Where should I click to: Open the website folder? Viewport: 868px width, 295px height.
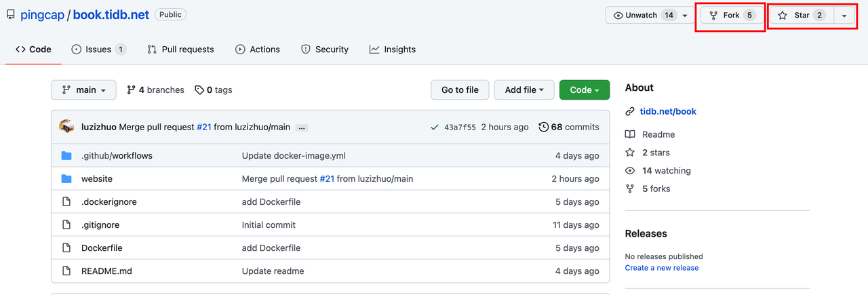tap(97, 178)
